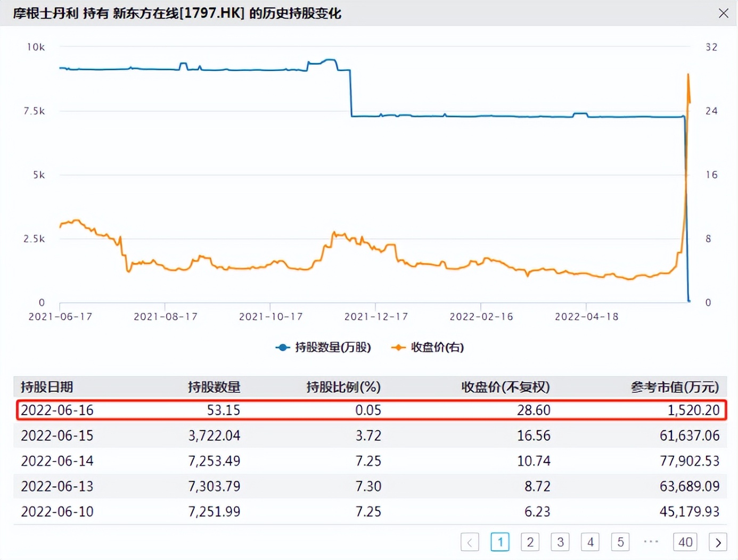Viewport: 738px width, 560px height.
Task: Click market value 1,520.20
Action: 693,410
